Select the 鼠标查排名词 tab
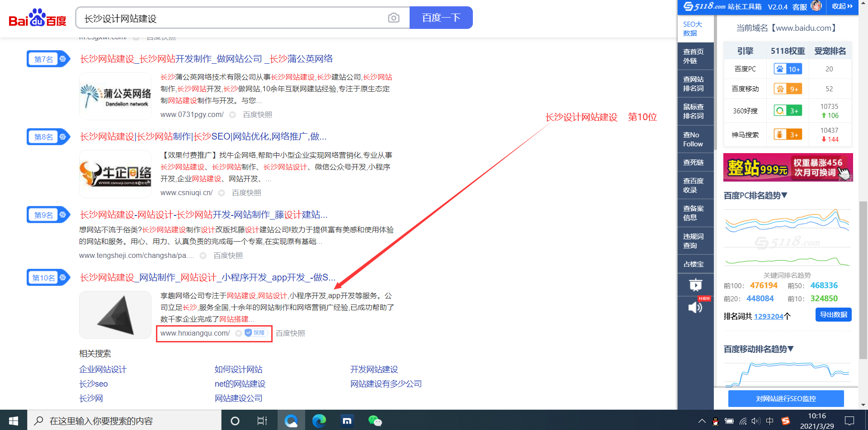 (695, 111)
